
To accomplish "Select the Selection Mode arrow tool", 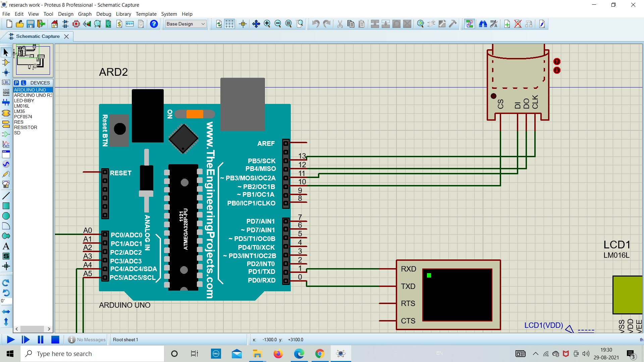I will click(x=6, y=52).
